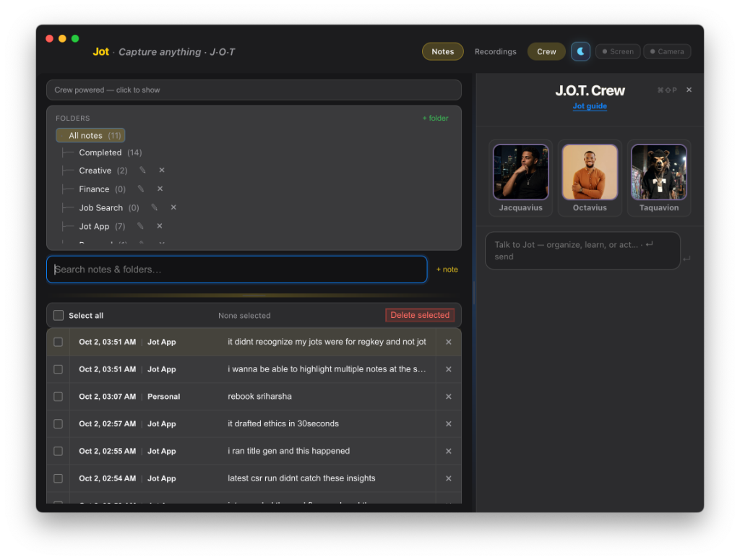Click Delete selected button
740x560 pixels.
[x=420, y=315]
